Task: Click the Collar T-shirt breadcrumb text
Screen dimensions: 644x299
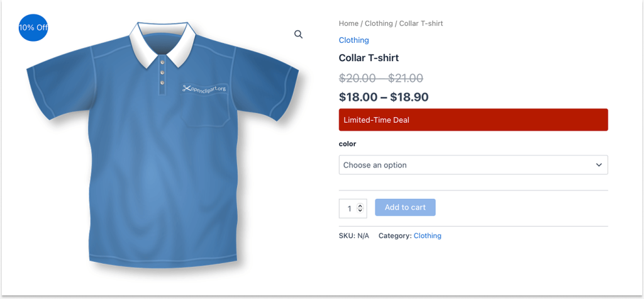Action: (x=421, y=23)
